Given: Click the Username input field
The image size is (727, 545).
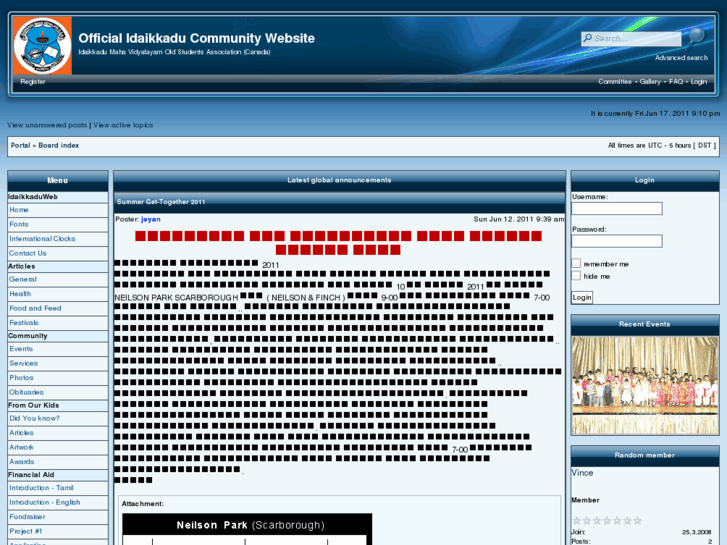Looking at the screenshot, I should 617,209.
